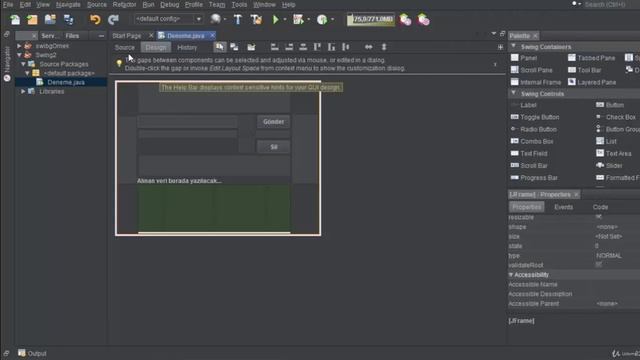Pick the Radio Button palette component
Image resolution: width=640 pixels, height=360 pixels.
point(533,129)
